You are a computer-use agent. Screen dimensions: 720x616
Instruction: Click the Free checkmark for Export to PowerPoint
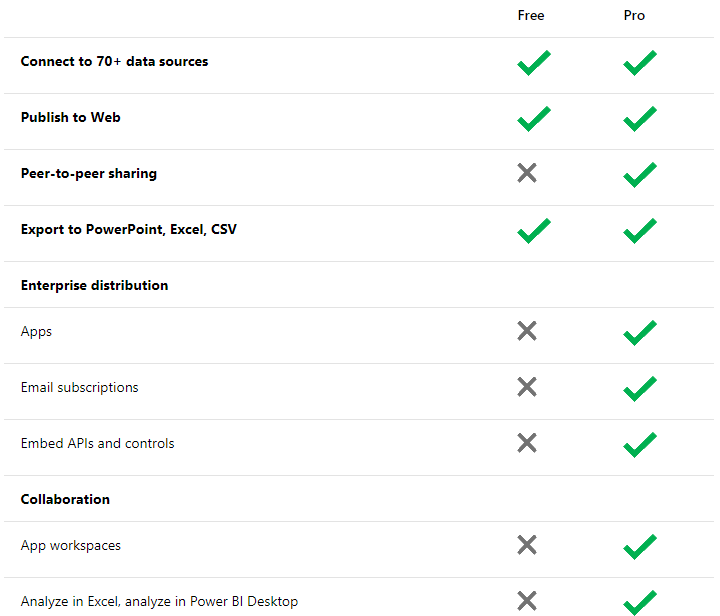coord(534,231)
